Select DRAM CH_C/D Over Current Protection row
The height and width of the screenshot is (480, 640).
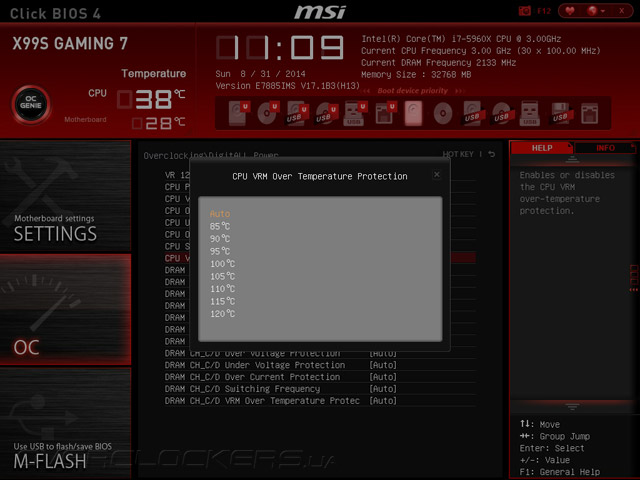coord(320,377)
